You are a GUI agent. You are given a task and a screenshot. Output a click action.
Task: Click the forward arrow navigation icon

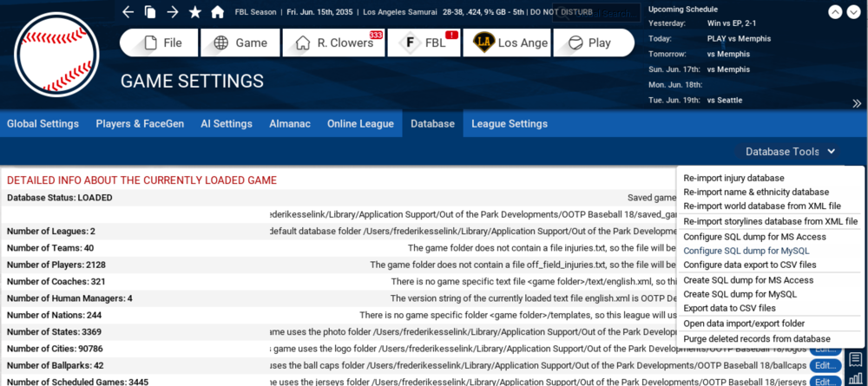pos(172,12)
